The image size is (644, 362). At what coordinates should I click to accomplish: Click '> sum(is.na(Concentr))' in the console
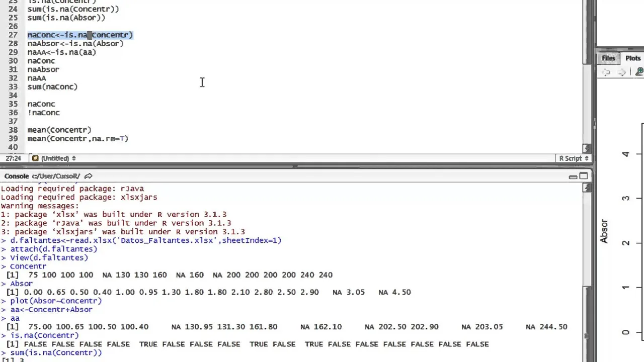tap(51, 352)
